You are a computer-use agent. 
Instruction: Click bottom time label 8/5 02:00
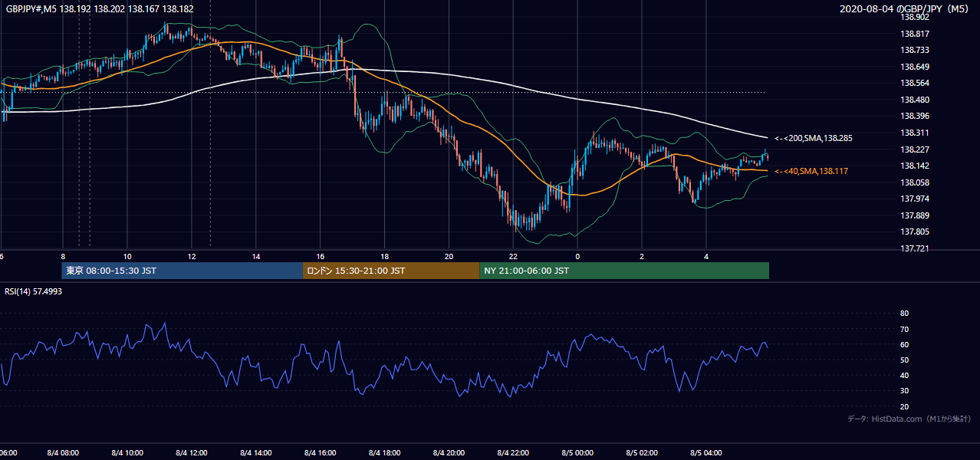642,453
